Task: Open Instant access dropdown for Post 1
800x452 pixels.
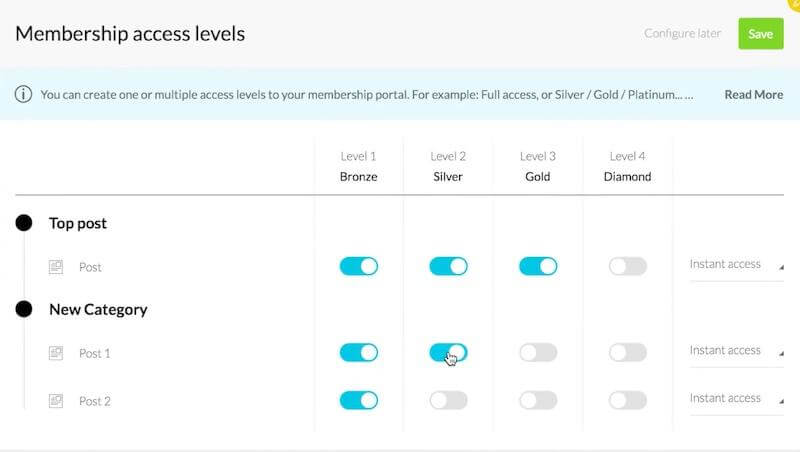Action: click(737, 351)
